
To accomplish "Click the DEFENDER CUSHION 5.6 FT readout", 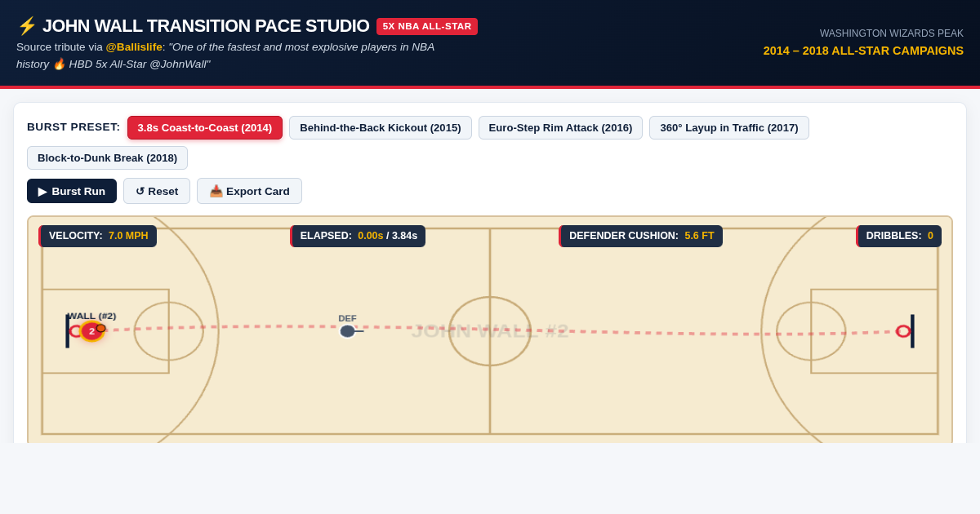I will 641,236.
